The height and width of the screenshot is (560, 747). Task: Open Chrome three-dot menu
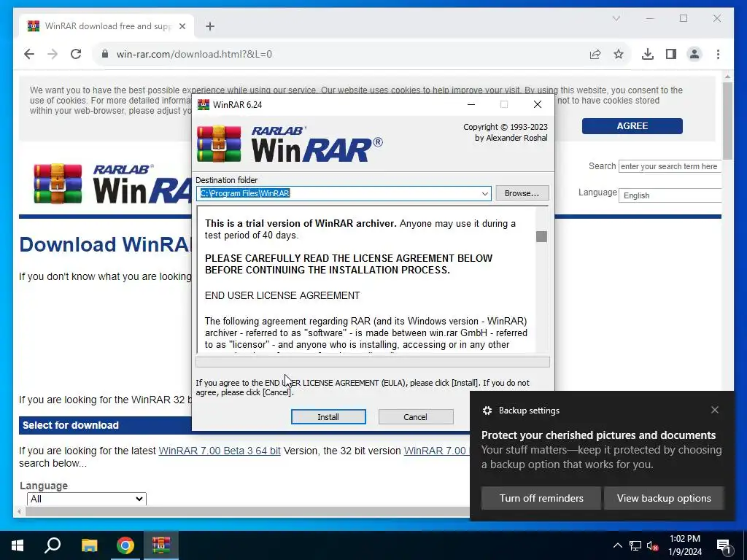718,54
